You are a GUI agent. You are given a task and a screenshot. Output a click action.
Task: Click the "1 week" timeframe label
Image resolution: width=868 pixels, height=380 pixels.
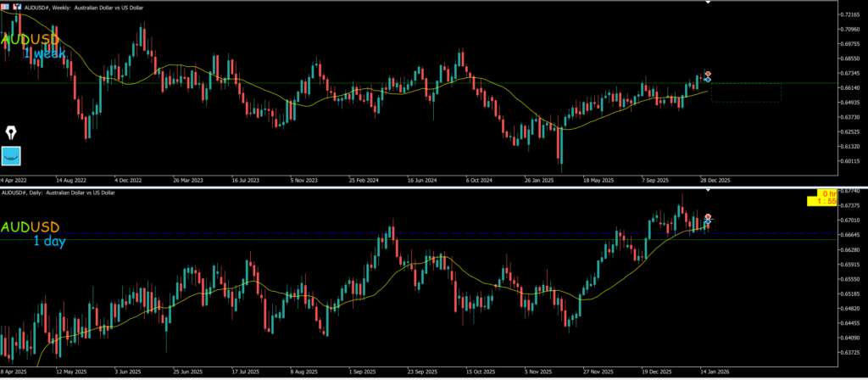click(x=45, y=54)
